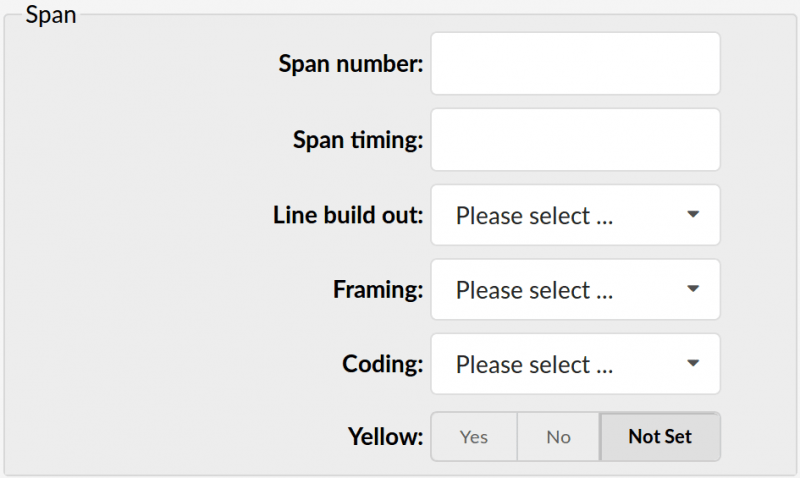The image size is (800, 478).
Task: Open the Line build out dropdown
Action: tap(576, 215)
